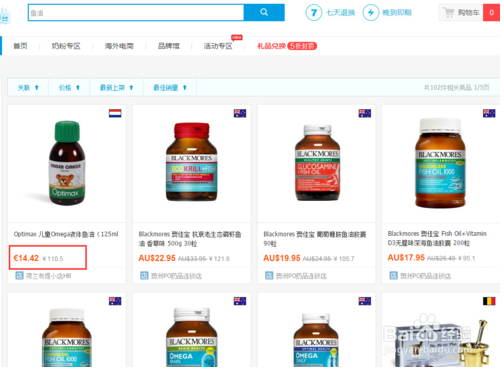Click the AU$17.95 price
Image resolution: width=504 pixels, height=389 pixels.
pyautogui.click(x=406, y=257)
